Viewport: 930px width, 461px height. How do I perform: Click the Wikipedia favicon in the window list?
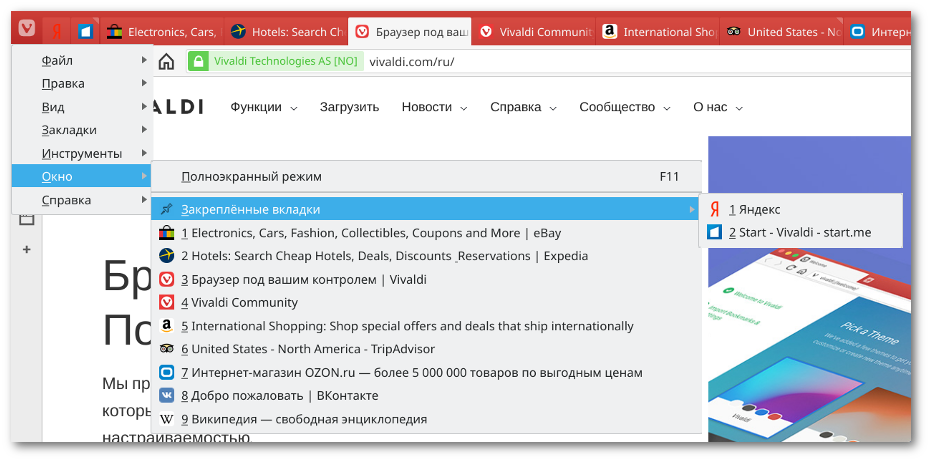167,419
